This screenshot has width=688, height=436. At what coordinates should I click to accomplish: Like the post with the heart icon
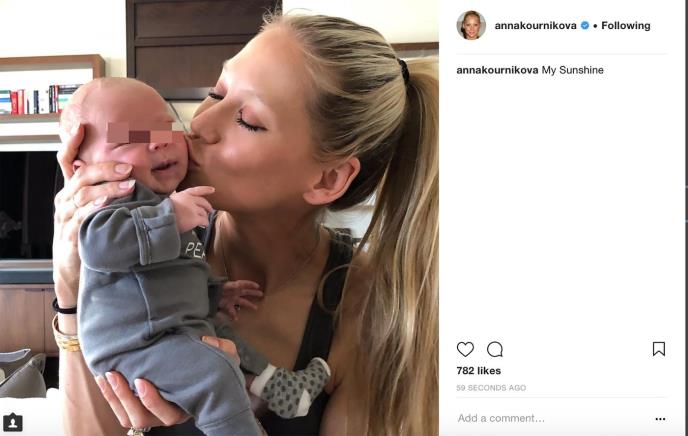[x=465, y=349]
